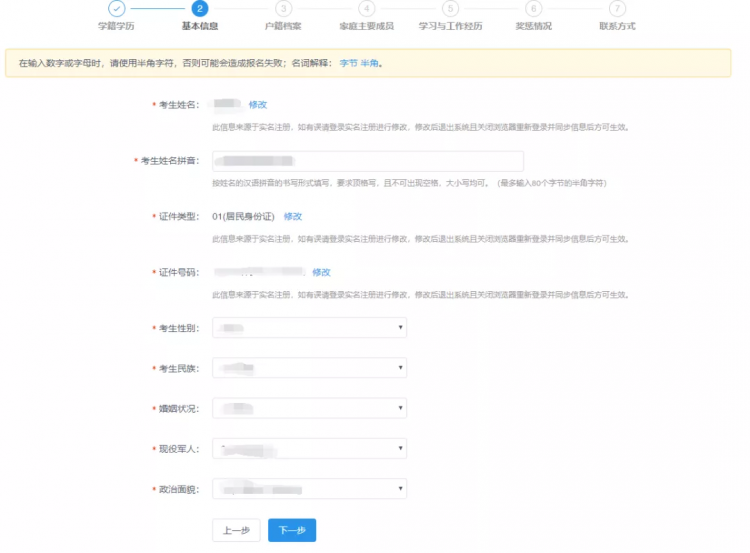Click the 联系方式 step label
Image resolution: width=750 pixels, height=553 pixels.
[x=617, y=26]
